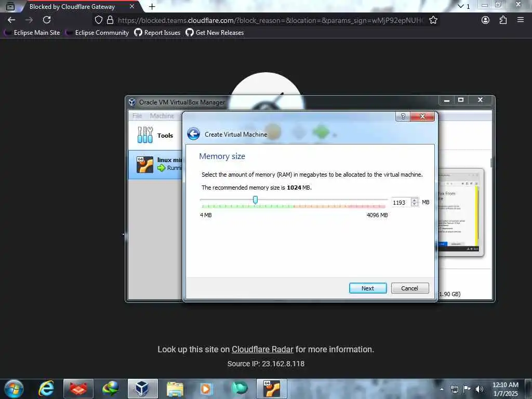Bookmark this page with the star icon
532x399 pixels.
coord(433,20)
